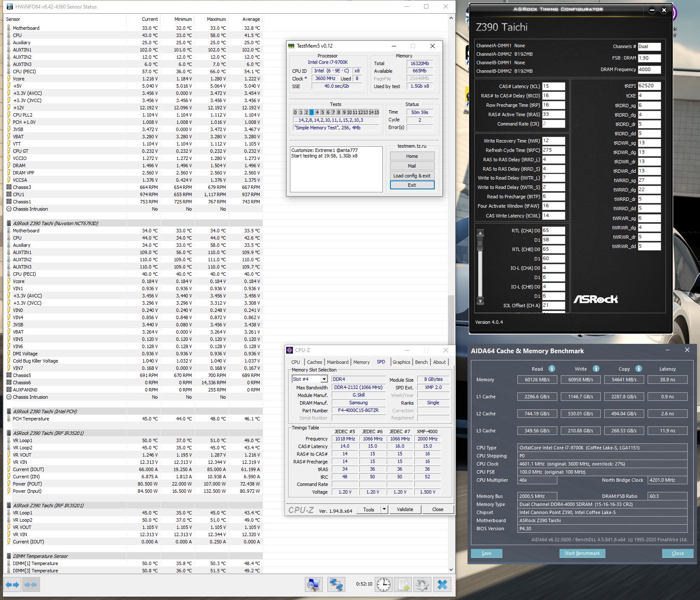Viewport: 700px width, 600px height.
Task: Go to the Memory tab in CPU-Z
Action: point(361,362)
